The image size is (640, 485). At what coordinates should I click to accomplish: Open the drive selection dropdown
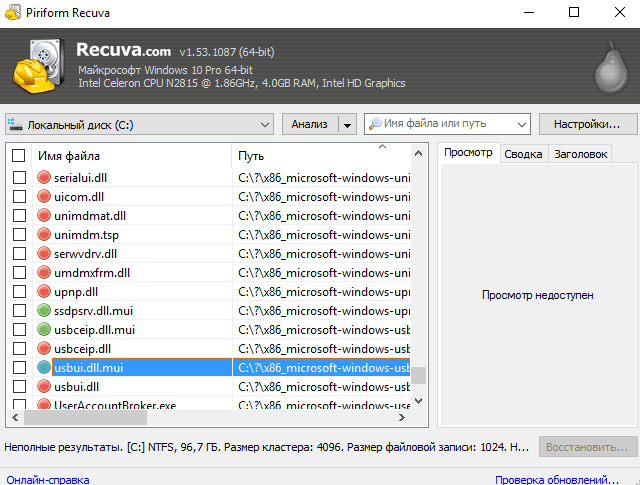click(265, 124)
